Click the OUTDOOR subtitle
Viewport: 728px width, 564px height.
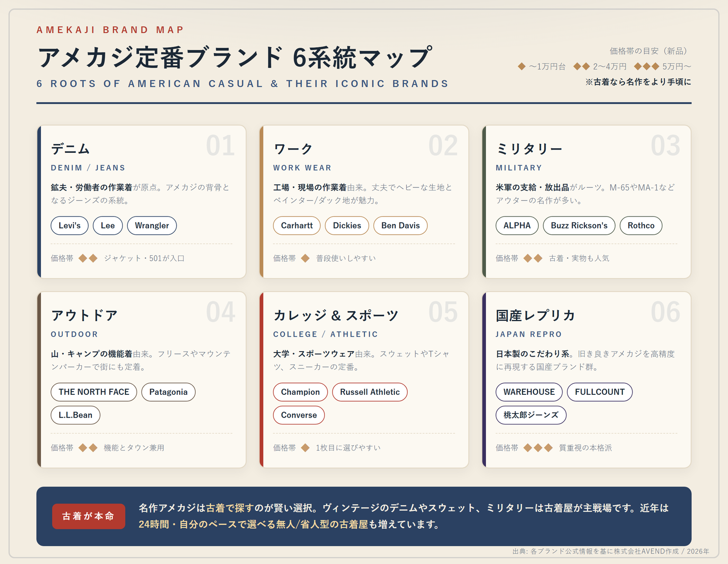coord(74,334)
